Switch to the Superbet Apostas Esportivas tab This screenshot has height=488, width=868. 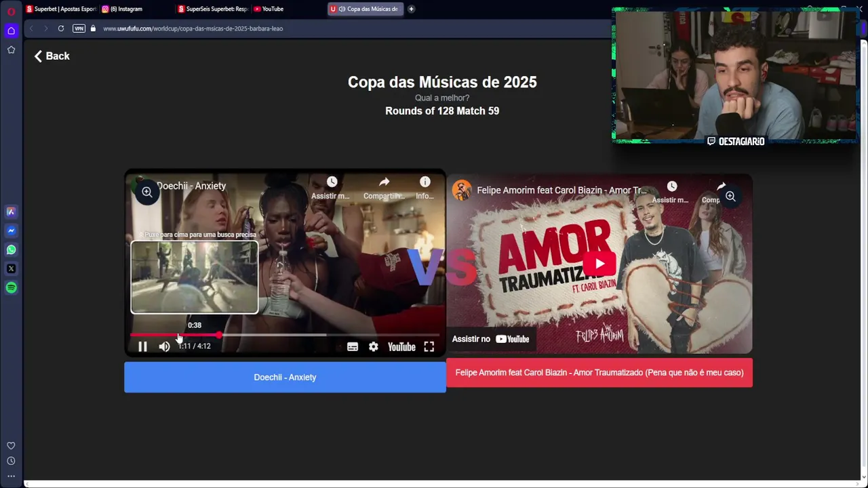coord(61,9)
